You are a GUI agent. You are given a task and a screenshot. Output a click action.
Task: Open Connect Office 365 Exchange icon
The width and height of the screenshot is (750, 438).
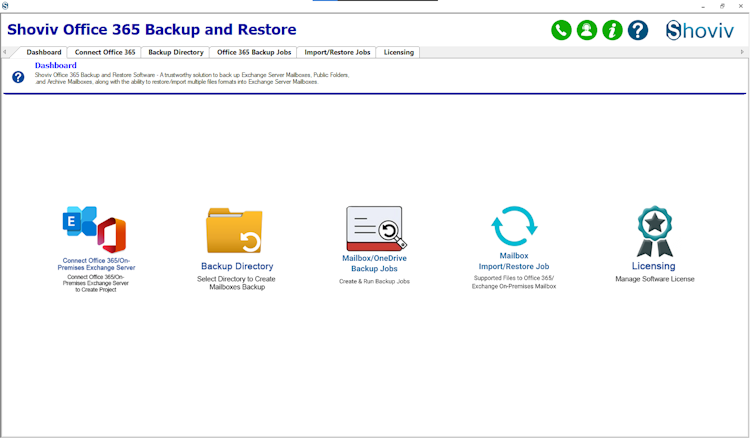coord(94,230)
